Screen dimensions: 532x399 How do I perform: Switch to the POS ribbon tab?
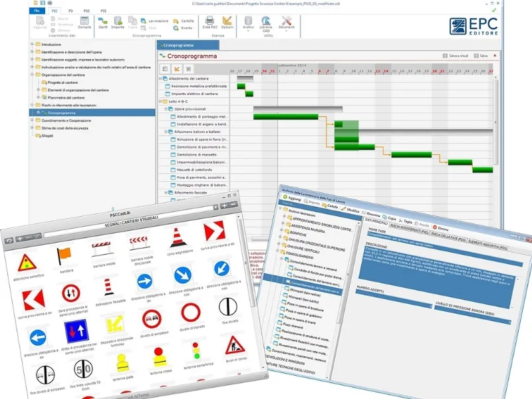[86, 11]
